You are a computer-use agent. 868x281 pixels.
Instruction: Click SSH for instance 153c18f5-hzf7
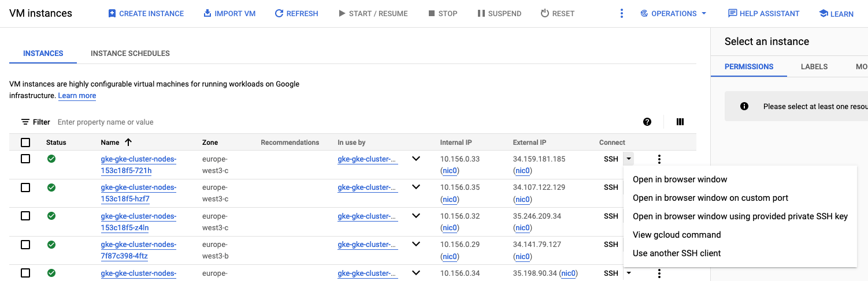pos(611,188)
